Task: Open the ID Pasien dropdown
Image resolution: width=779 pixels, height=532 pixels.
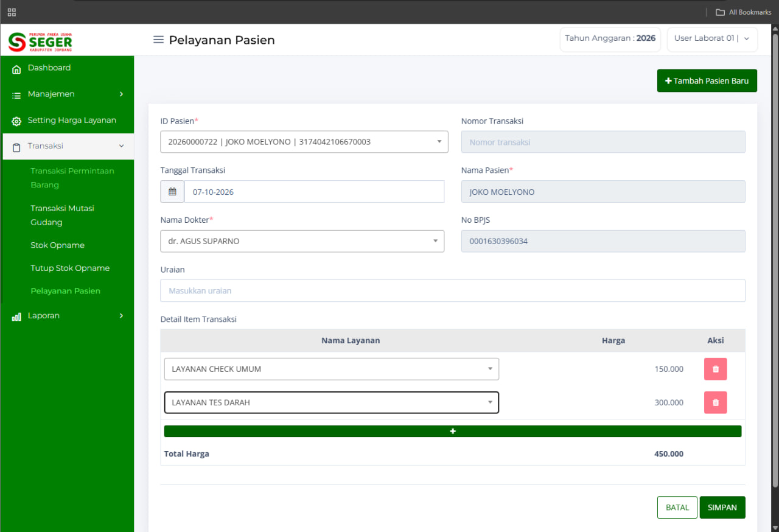Action: click(304, 142)
